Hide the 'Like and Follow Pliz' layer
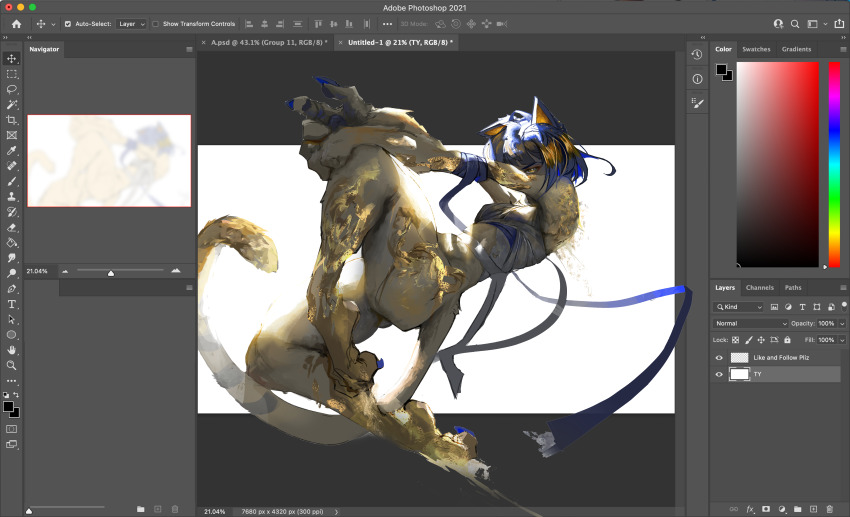The image size is (850, 517). coord(719,357)
